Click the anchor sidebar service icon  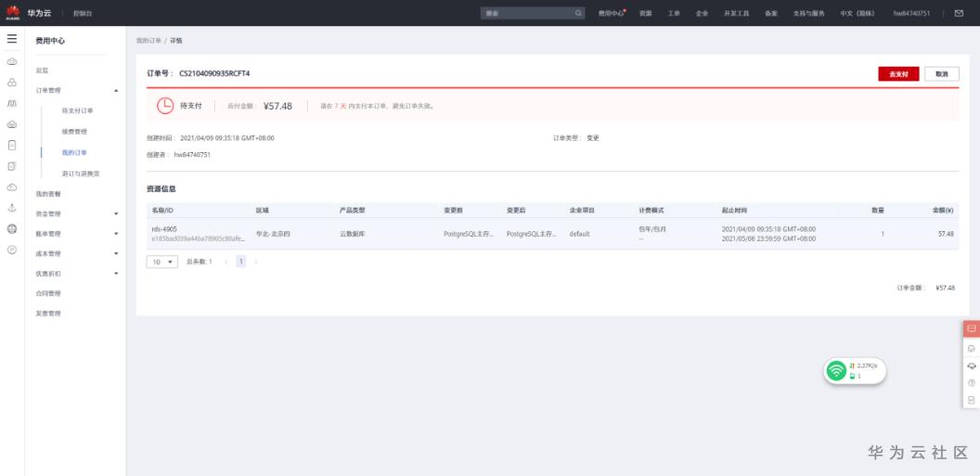pos(12,208)
